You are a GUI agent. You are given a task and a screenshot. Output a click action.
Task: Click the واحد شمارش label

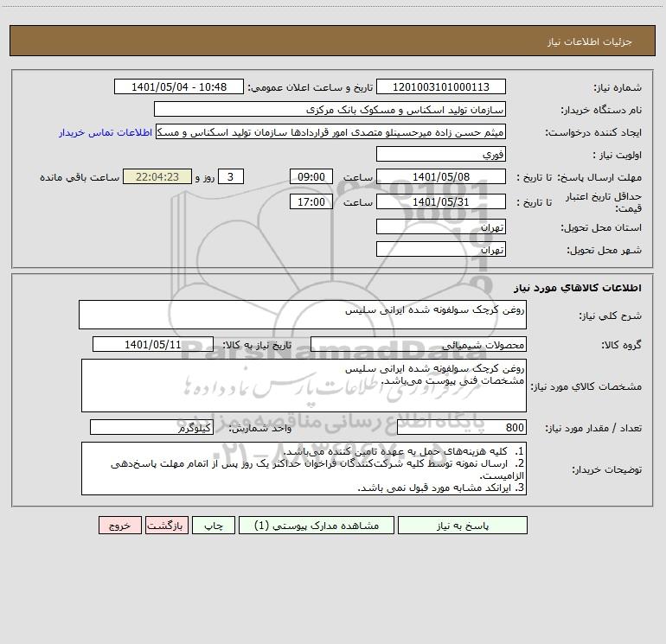coord(260,429)
